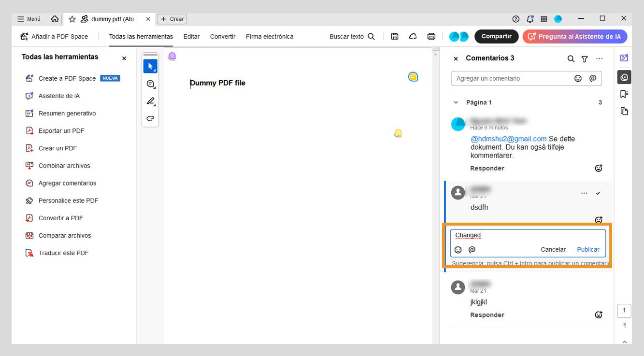Click Responder under jklgjkl comment
This screenshot has height=356, width=644.
pos(487,315)
